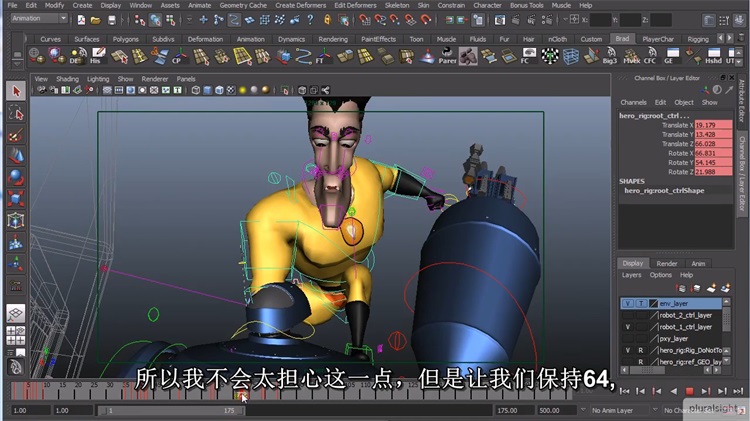
Task: Toggle visibility of hero_rig:ref_GEO layer
Action: pos(628,362)
